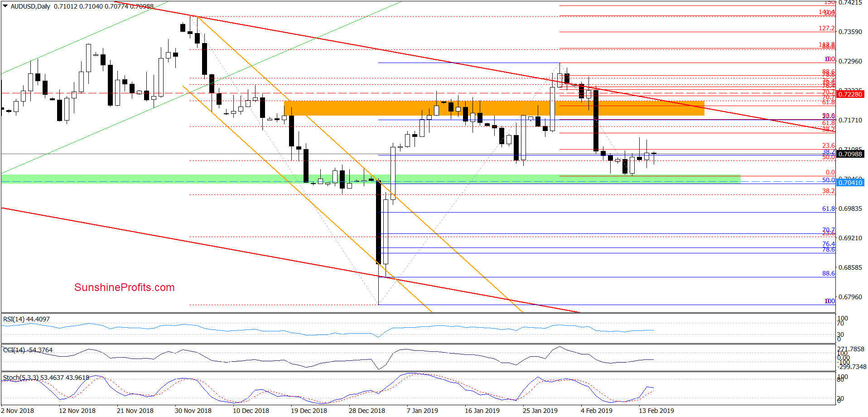Select the red 23.6 Fibonacci label above 38.2

click(829, 146)
